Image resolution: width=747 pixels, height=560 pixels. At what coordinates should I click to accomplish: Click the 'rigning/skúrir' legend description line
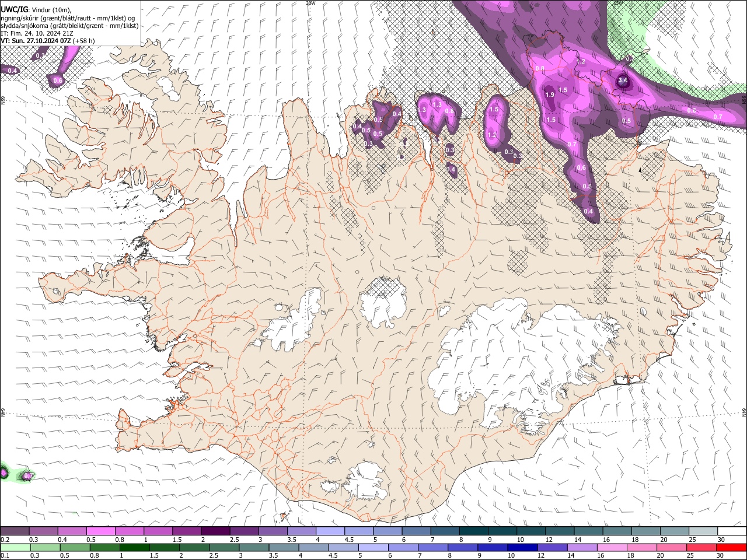[x=67, y=18]
